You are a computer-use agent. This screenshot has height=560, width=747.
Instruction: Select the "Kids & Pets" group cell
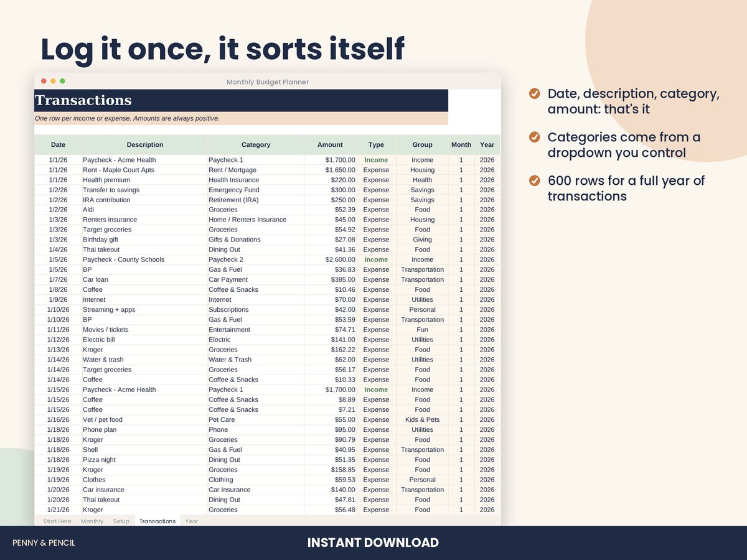[422, 419]
